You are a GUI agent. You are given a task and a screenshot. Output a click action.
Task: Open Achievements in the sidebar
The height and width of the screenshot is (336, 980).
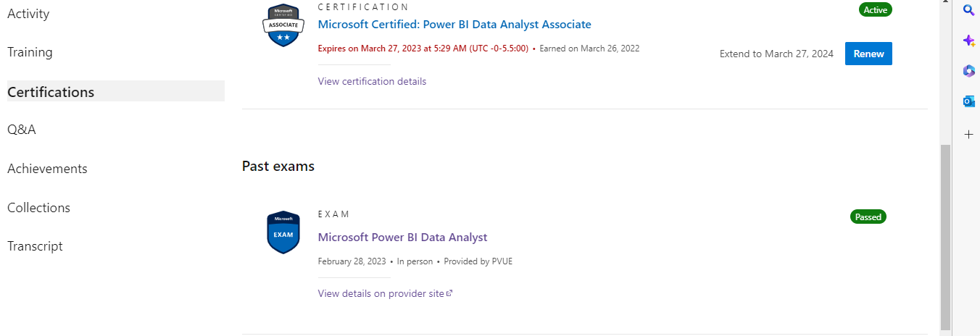tap(47, 169)
